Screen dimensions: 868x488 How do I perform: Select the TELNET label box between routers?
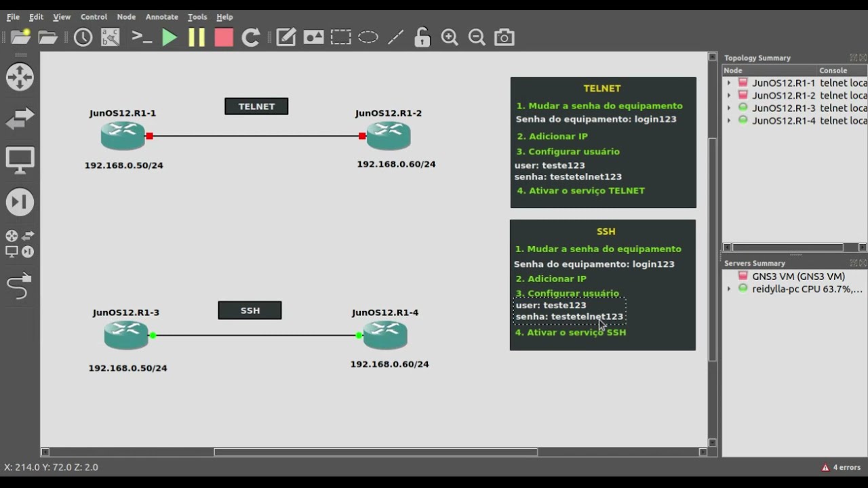[x=256, y=106]
